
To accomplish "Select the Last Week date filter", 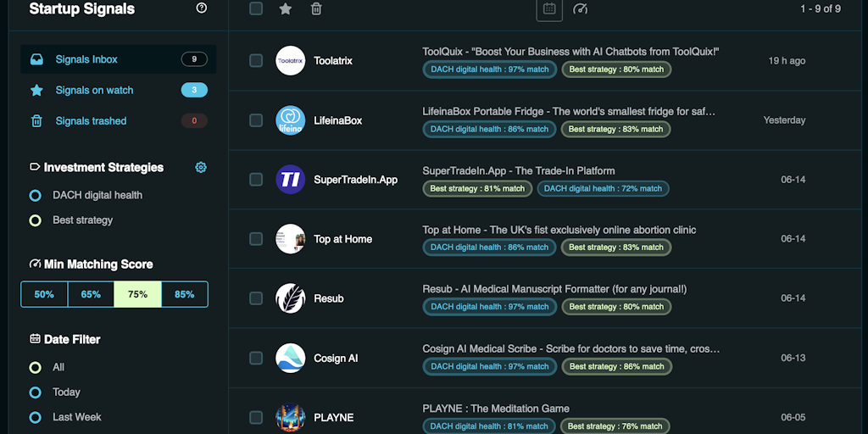I will pyautogui.click(x=35, y=417).
